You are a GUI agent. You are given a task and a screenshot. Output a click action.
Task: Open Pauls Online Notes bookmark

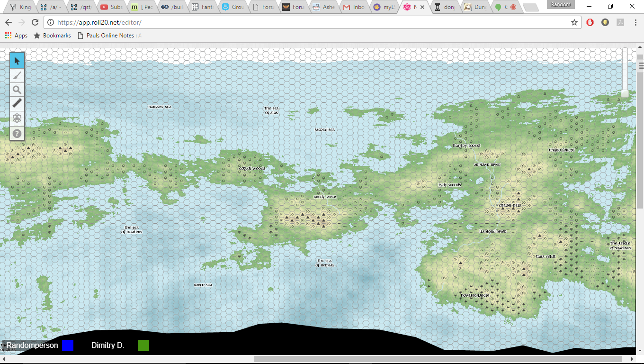109,36
